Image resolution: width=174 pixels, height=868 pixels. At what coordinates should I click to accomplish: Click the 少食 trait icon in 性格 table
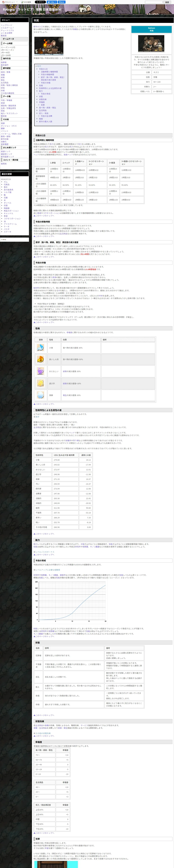[41, 348]
